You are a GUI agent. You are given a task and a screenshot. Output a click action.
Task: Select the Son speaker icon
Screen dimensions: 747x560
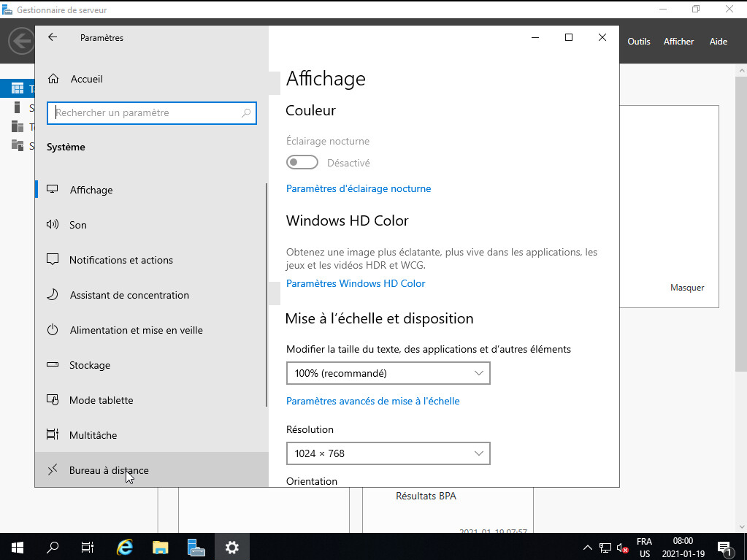pos(53,225)
